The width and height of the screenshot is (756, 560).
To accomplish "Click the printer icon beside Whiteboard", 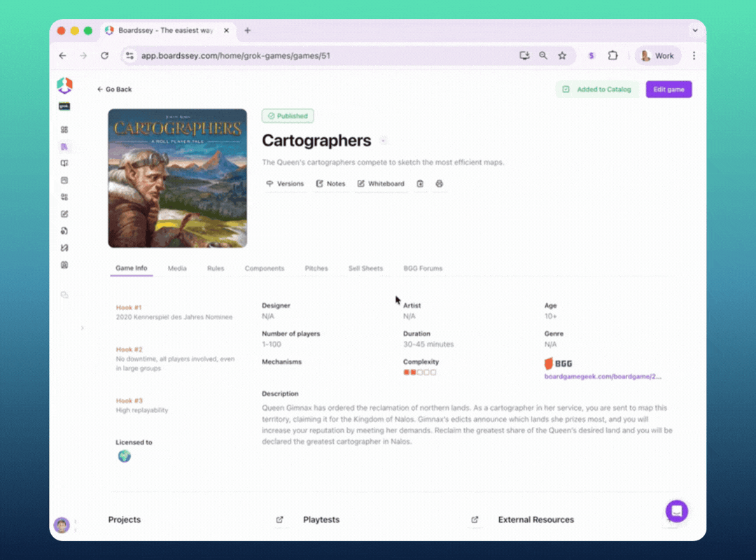I will (440, 183).
